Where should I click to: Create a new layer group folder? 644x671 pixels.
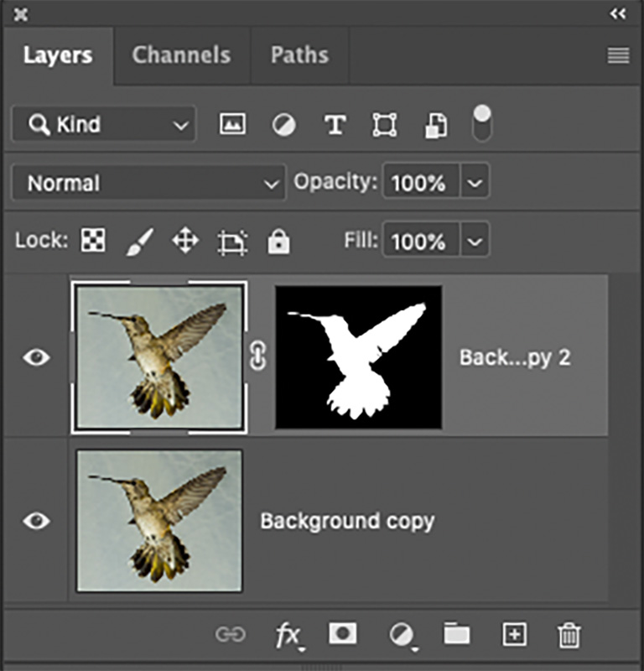coord(457,634)
